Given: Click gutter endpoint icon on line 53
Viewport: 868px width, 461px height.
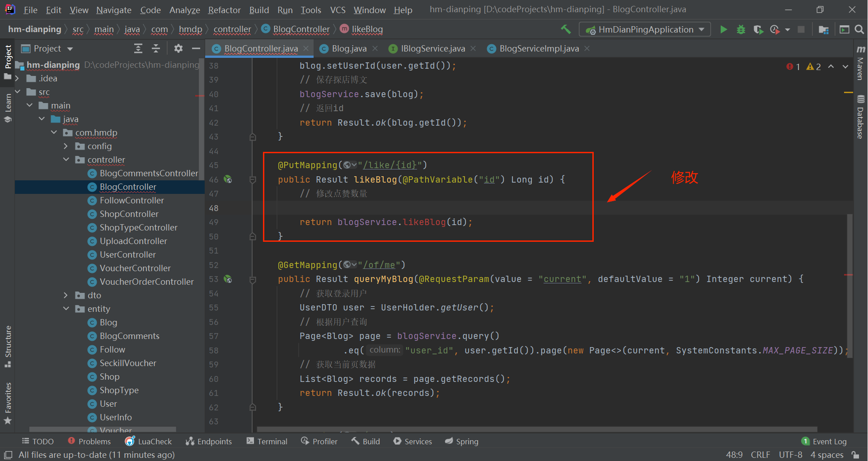Looking at the screenshot, I should point(228,279).
